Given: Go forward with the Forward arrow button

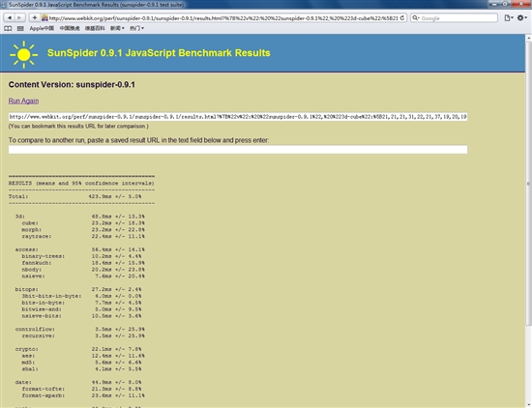Looking at the screenshot, I should pyautogui.click(x=19, y=17).
